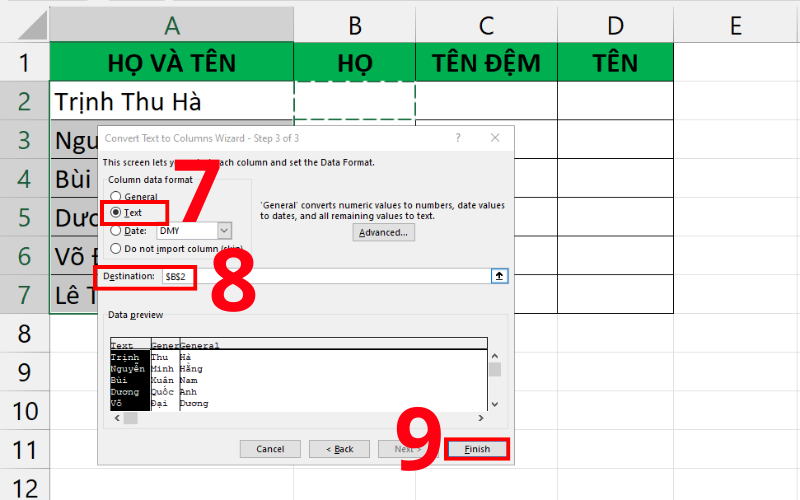Select the General radio button
The image size is (800, 500).
(x=116, y=196)
